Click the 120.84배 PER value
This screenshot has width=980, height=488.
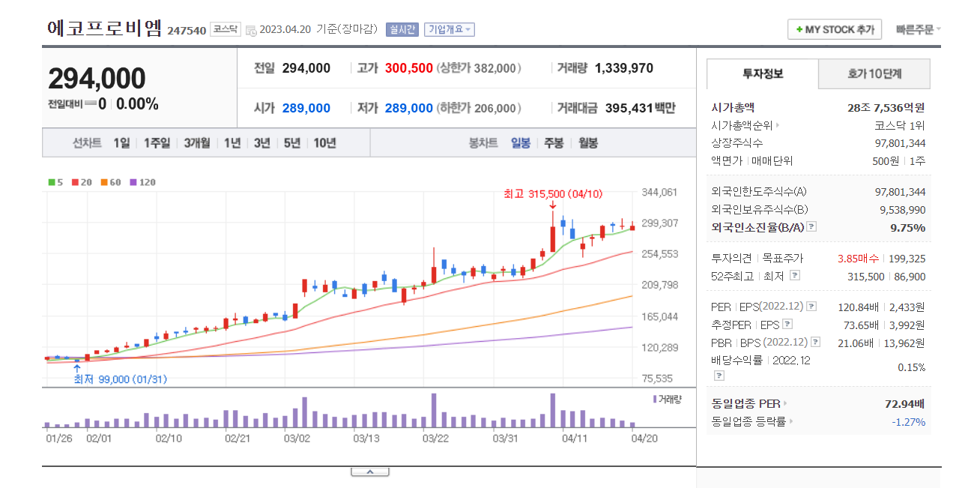pos(857,307)
